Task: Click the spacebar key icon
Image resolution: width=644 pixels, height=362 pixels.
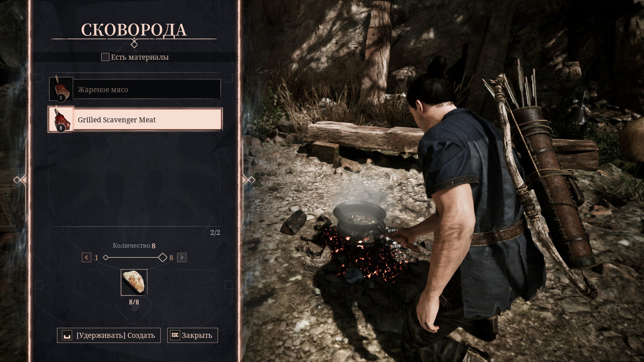Action: (67, 335)
